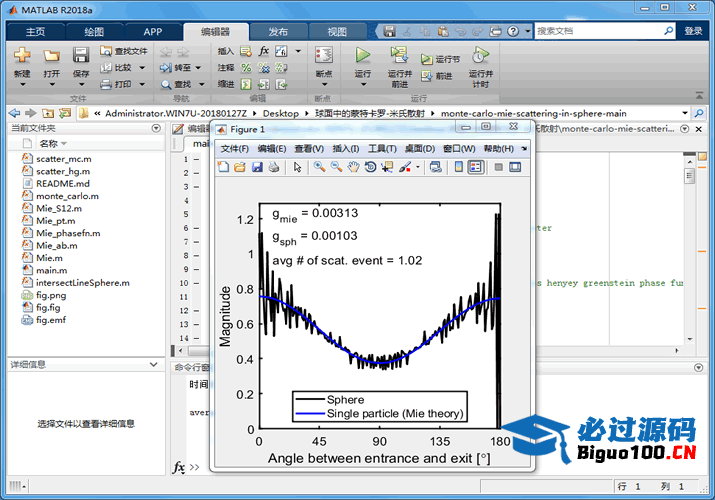Image resolution: width=715 pixels, height=500 pixels.
Task: Click Run and Time icon
Action: (x=480, y=55)
